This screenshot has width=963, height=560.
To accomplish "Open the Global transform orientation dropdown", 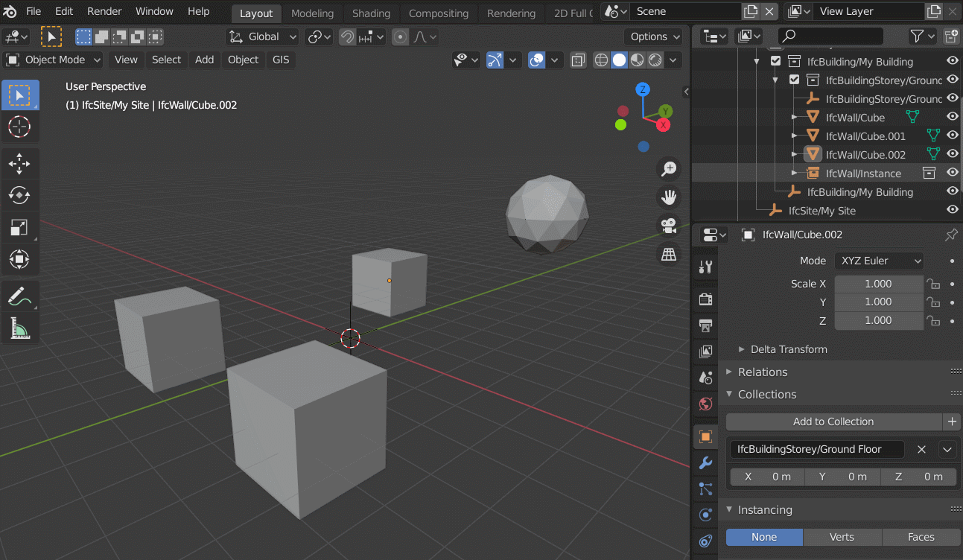I will tap(261, 36).
